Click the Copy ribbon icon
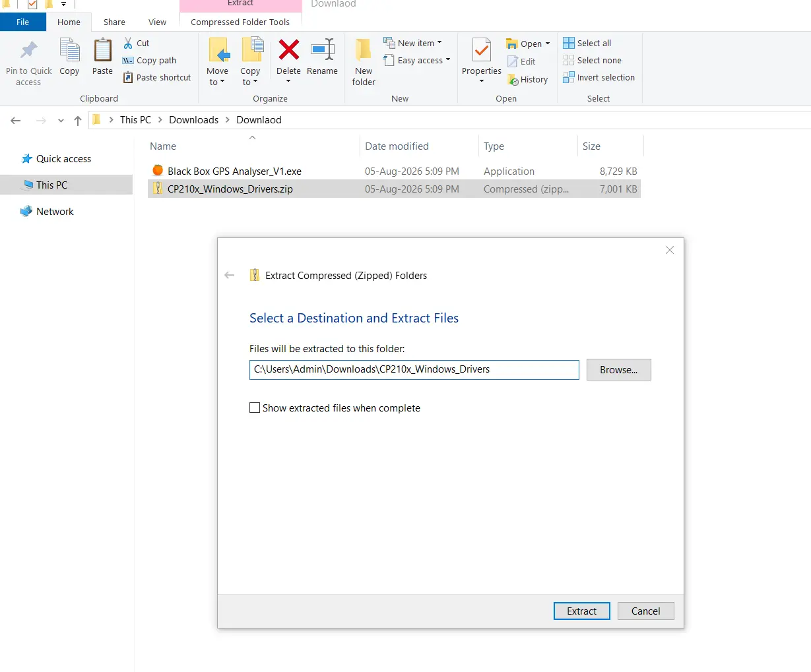Image resolution: width=811 pixels, height=672 pixels. tap(69, 57)
